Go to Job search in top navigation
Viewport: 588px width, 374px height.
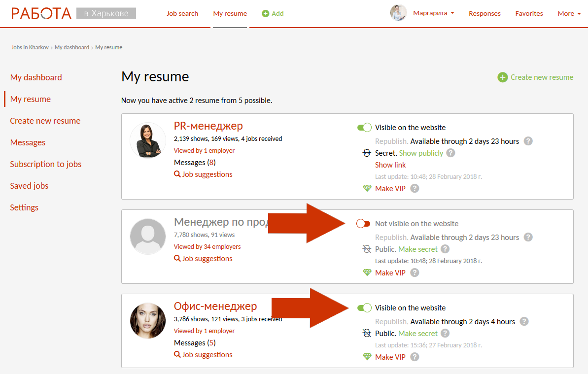[182, 13]
